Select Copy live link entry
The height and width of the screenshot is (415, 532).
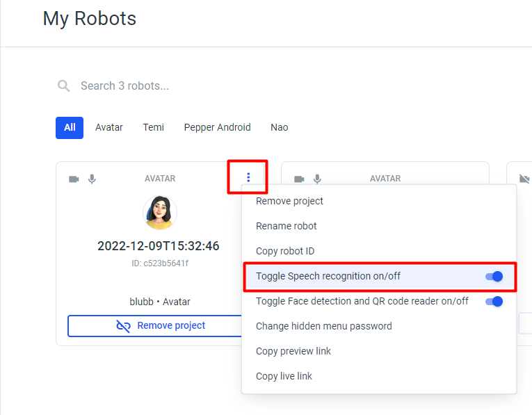[x=379, y=376]
